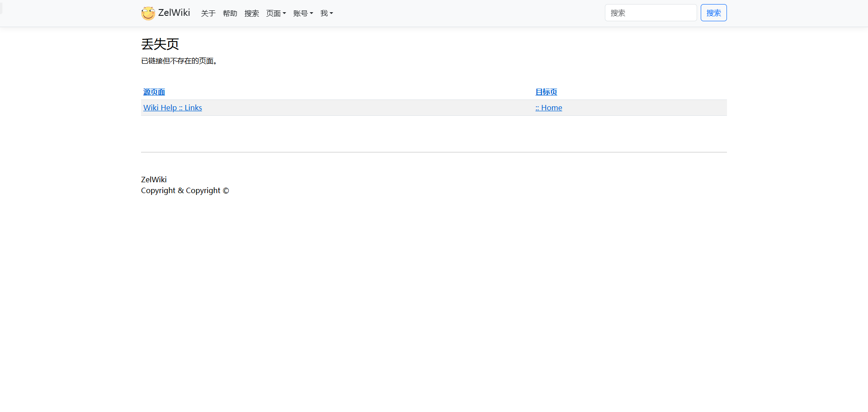Expand the 账号 (Account) dropdown
The image size is (868, 412).
(303, 14)
